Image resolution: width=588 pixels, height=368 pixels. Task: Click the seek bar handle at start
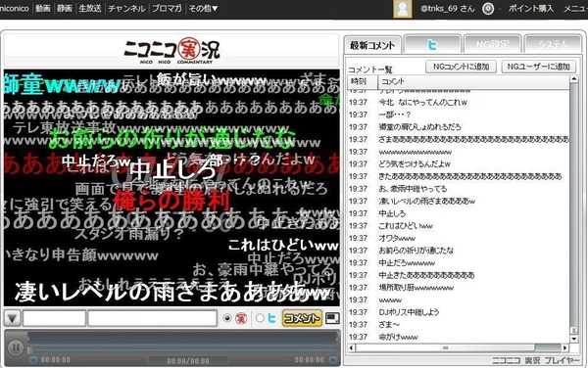tap(29, 350)
